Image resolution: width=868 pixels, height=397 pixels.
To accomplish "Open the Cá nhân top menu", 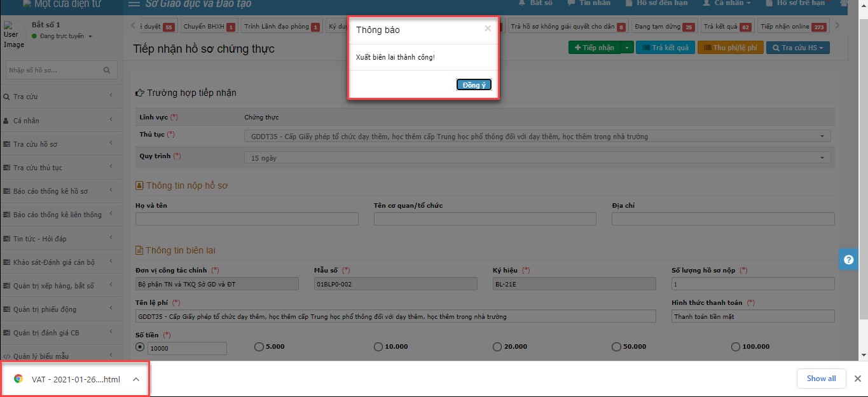I will point(726,3).
